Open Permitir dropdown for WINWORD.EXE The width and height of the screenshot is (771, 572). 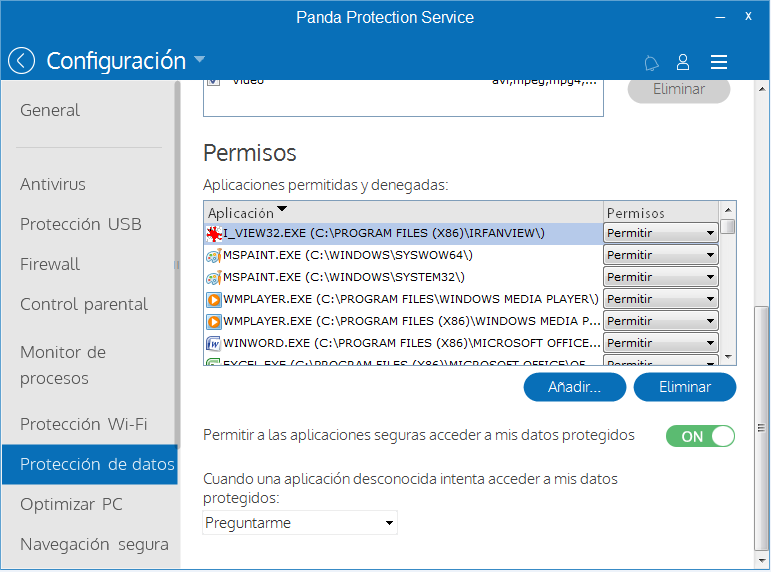point(661,343)
